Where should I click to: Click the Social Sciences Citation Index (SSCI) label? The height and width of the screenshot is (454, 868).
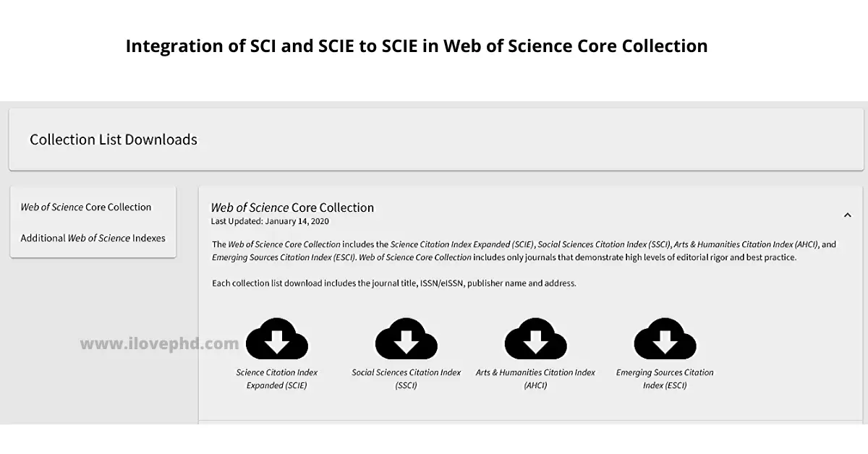(x=406, y=379)
